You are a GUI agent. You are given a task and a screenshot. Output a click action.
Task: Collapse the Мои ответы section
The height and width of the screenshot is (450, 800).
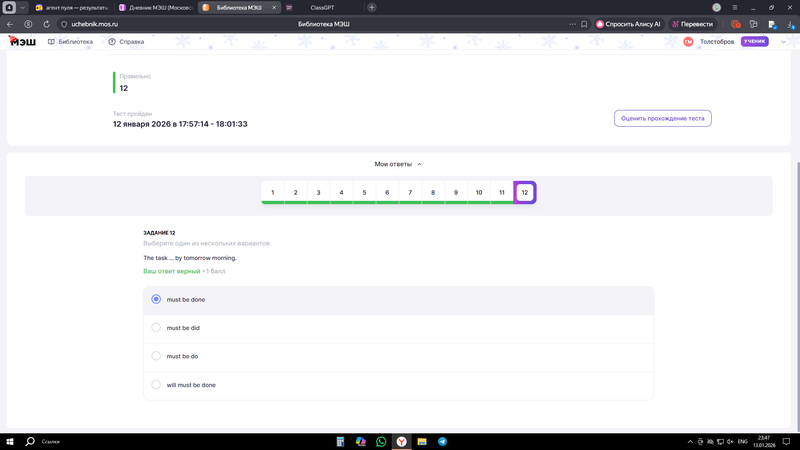click(398, 164)
